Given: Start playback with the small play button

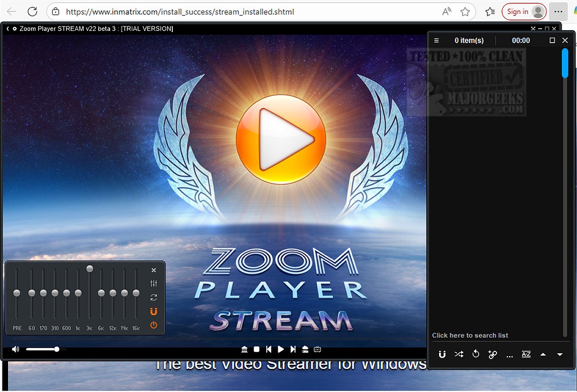Looking at the screenshot, I should (281, 349).
